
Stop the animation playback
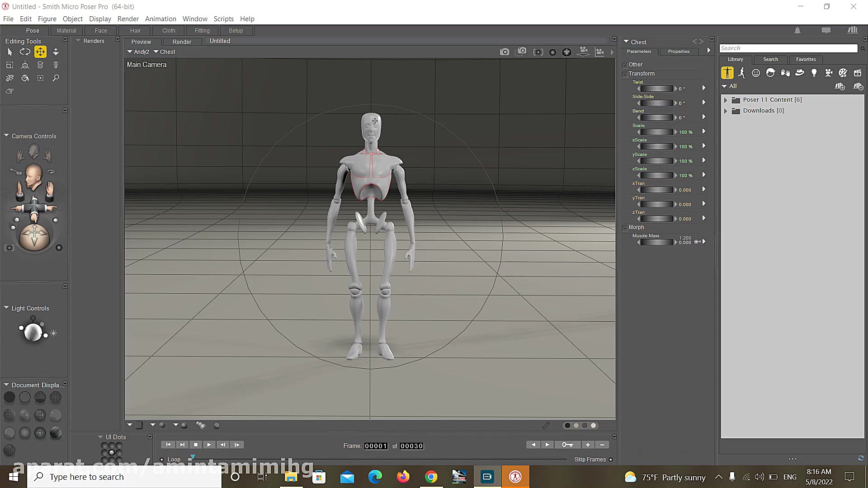pyautogui.click(x=196, y=445)
